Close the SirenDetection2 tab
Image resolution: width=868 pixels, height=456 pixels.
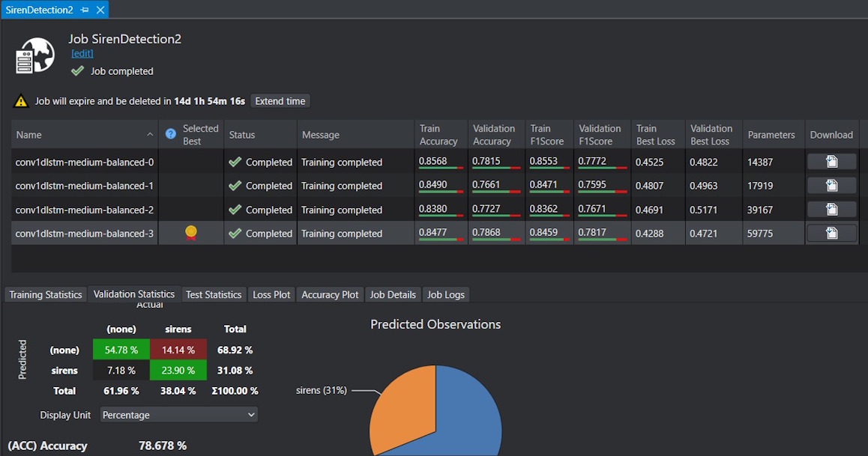[x=100, y=10]
